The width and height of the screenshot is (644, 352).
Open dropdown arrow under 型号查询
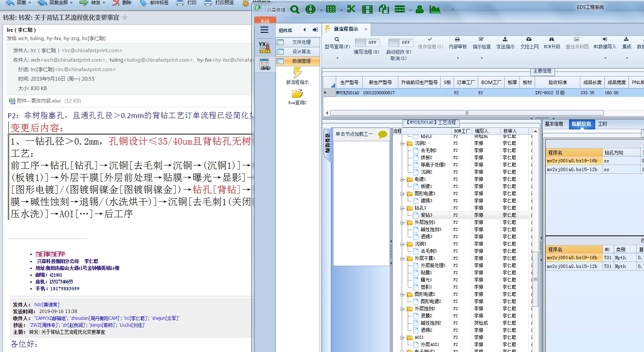coord(337,58)
